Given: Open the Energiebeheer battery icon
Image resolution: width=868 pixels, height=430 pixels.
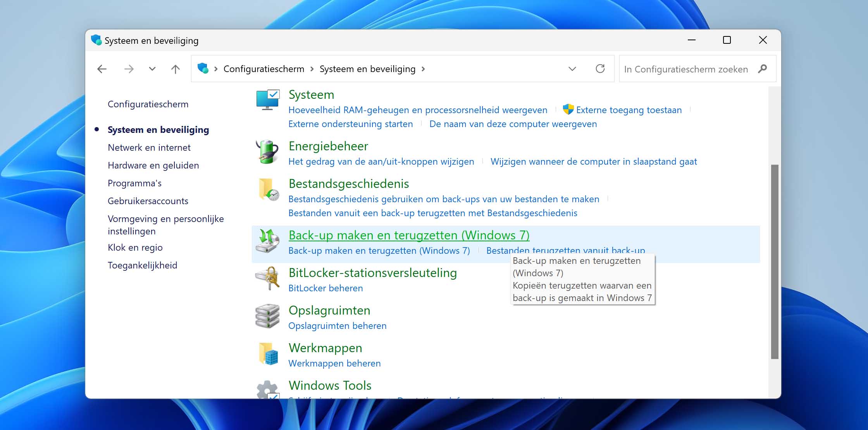Looking at the screenshot, I should coord(267,151).
